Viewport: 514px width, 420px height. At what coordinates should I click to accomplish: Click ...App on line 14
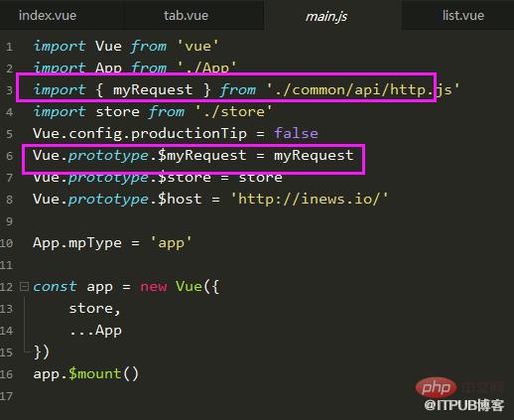pos(95,331)
